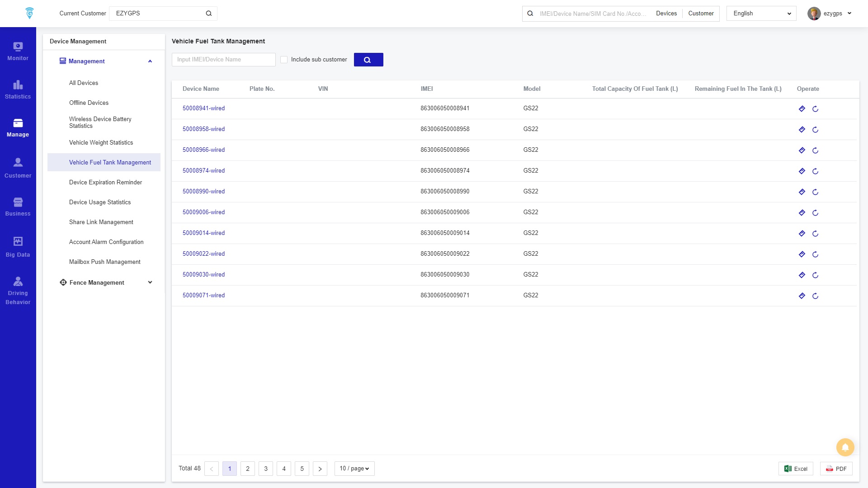Click edit icon for 50008941-wired row

pos(802,109)
